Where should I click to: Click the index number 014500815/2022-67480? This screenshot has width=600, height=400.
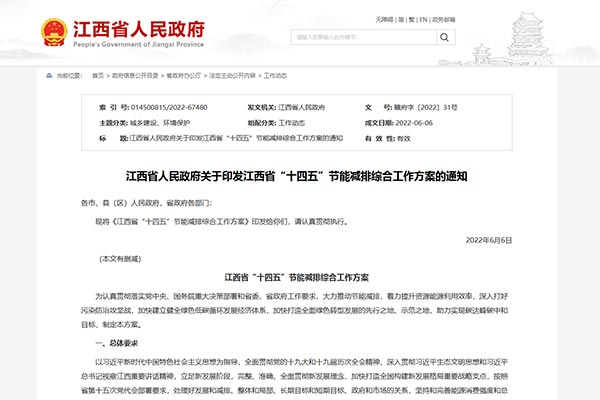169,106
